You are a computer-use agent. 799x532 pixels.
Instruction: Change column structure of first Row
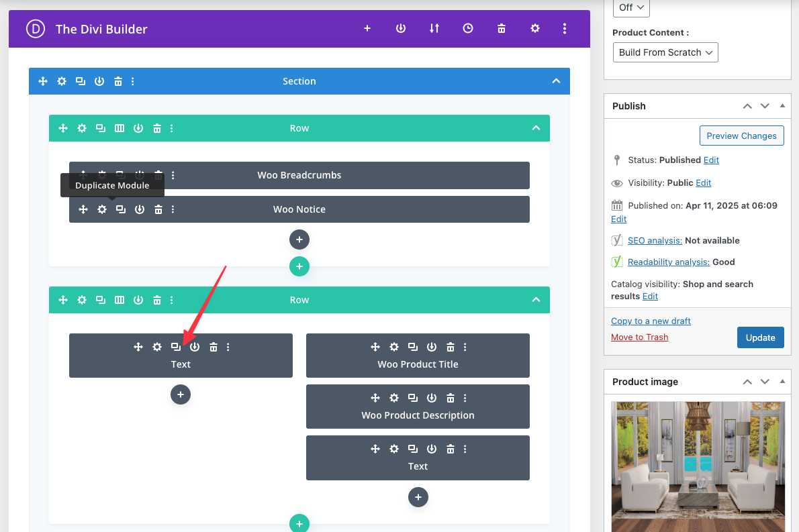pos(120,128)
